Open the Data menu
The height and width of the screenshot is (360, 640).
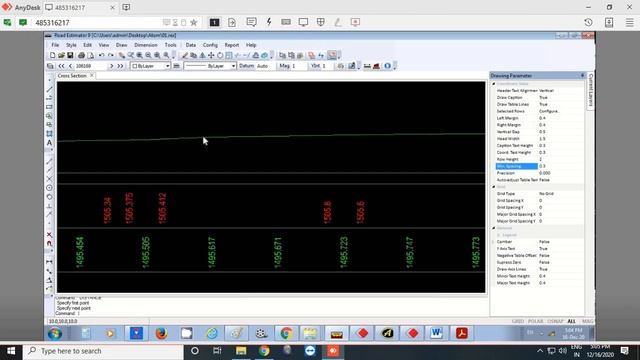point(191,45)
